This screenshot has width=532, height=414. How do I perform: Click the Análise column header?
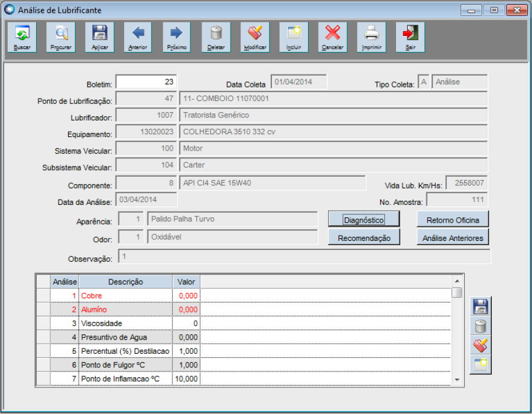point(64,282)
